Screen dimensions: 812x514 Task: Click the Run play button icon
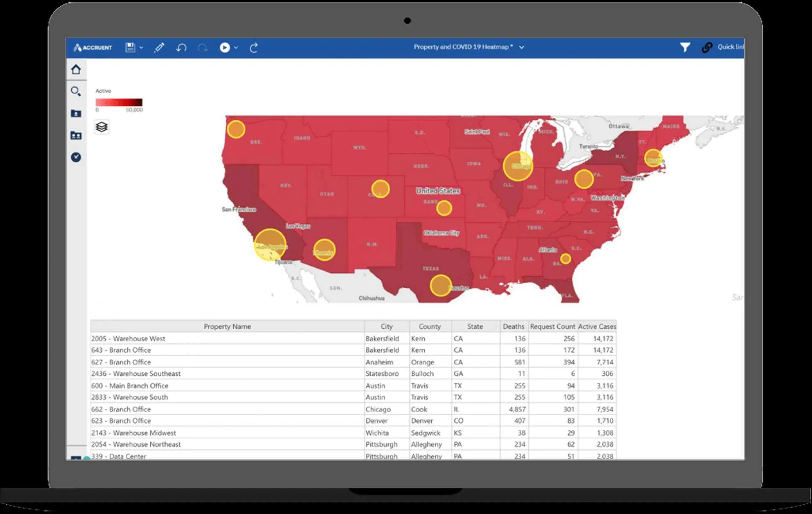(225, 47)
